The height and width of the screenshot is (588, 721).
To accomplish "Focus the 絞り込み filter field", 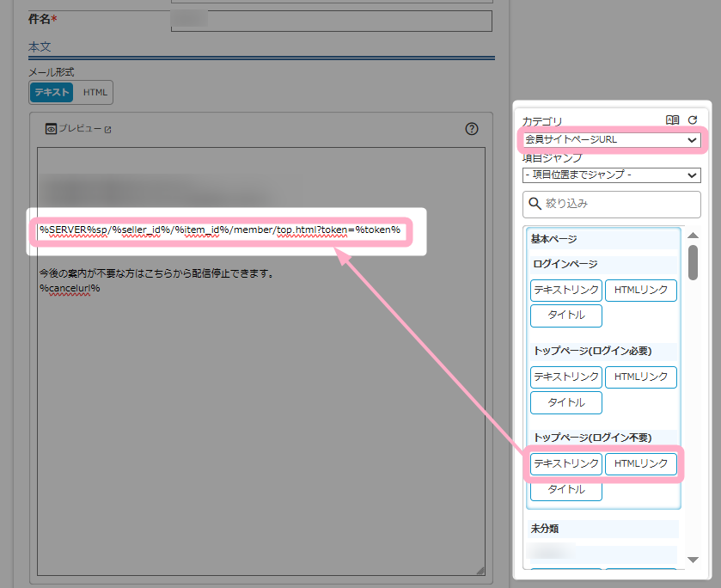I will pyautogui.click(x=612, y=204).
